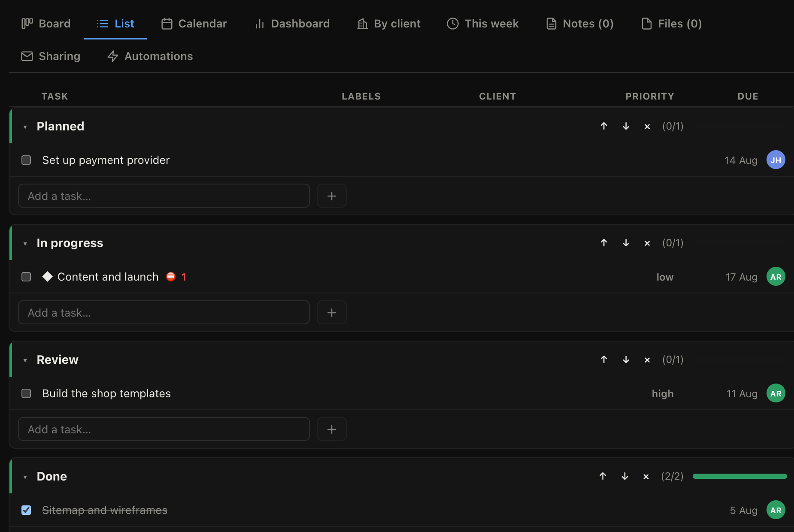Move Done section down
Viewport: 794px width, 532px height.
624,476
